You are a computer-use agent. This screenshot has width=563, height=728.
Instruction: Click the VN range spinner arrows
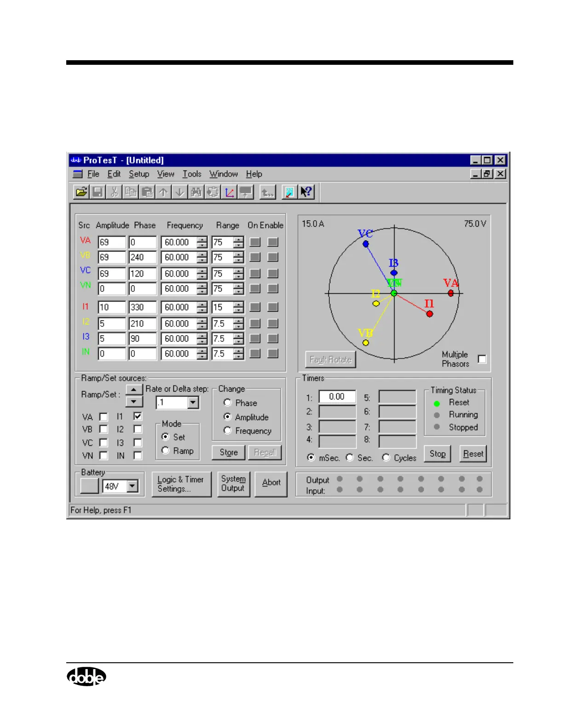pyautogui.click(x=238, y=289)
